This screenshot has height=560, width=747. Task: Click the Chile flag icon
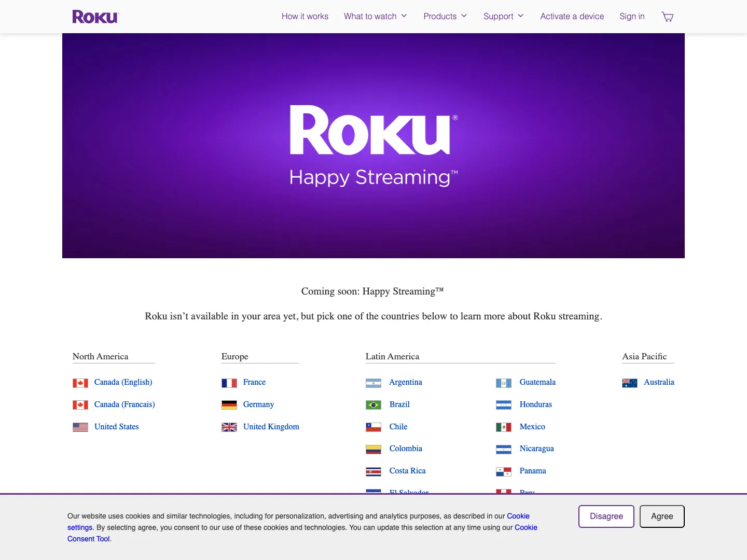coord(374,427)
